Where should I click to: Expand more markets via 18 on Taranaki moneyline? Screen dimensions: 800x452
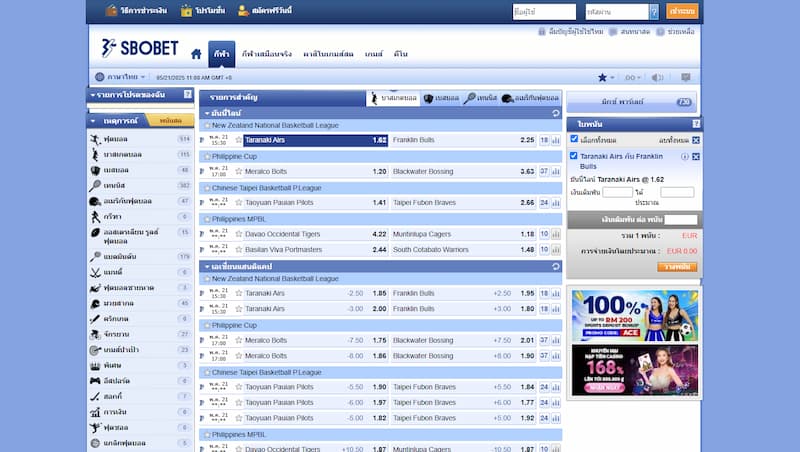pyautogui.click(x=544, y=140)
